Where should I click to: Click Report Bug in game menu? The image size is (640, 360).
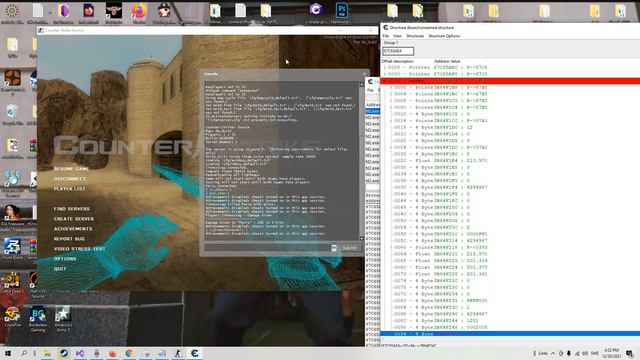pos(69,239)
